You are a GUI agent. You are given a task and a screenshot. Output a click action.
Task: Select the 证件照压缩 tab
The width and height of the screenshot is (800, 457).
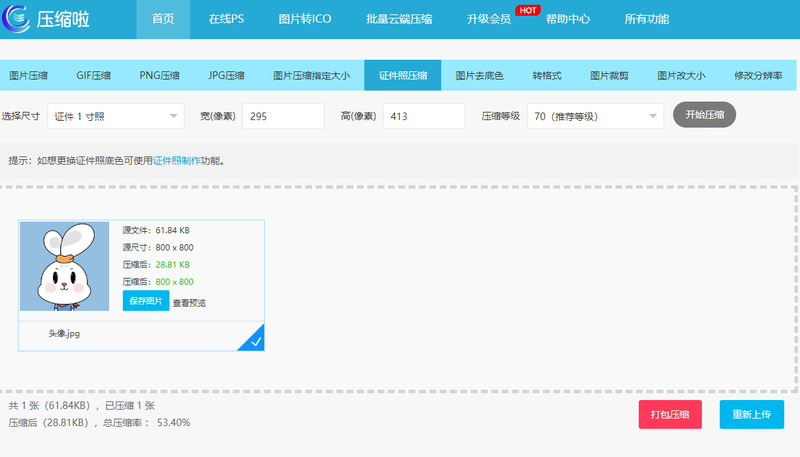(x=403, y=75)
